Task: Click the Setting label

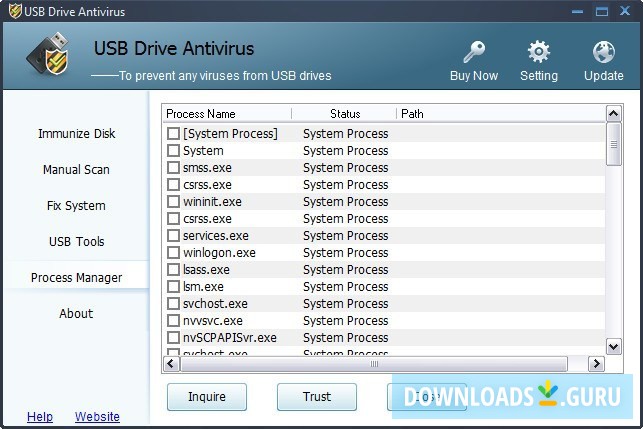Action: pyautogui.click(x=539, y=76)
